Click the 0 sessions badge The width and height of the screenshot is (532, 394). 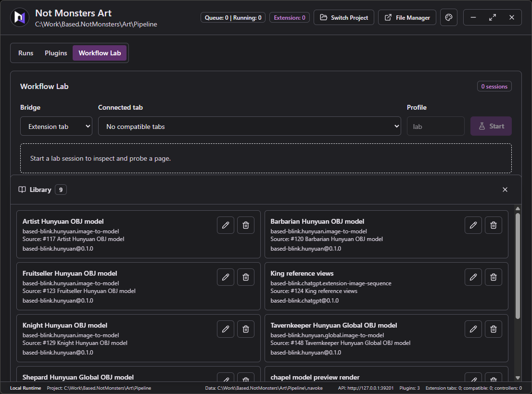point(494,87)
